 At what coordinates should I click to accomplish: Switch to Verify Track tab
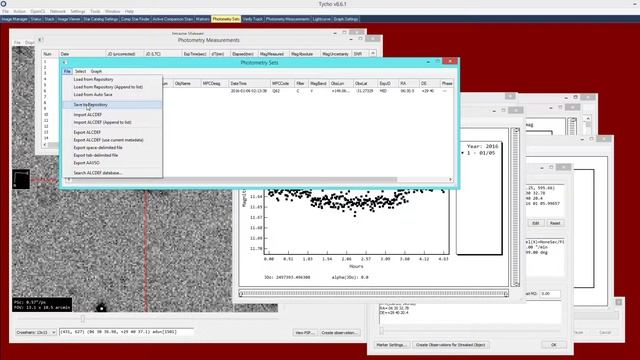click(x=253, y=19)
